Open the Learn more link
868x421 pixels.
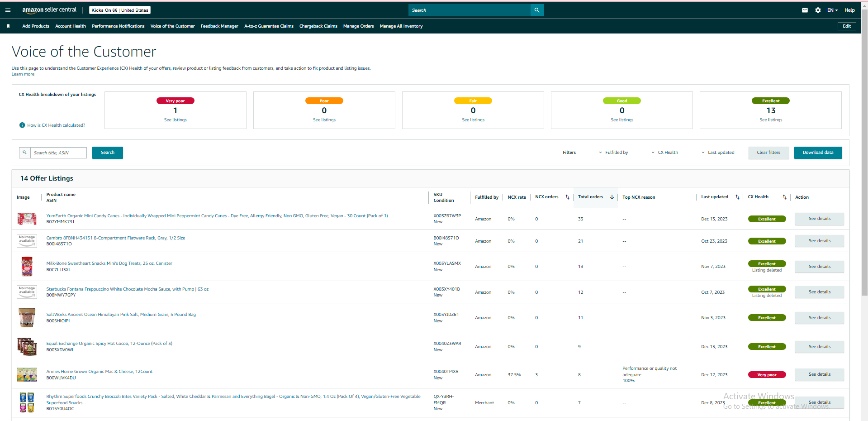tap(23, 74)
